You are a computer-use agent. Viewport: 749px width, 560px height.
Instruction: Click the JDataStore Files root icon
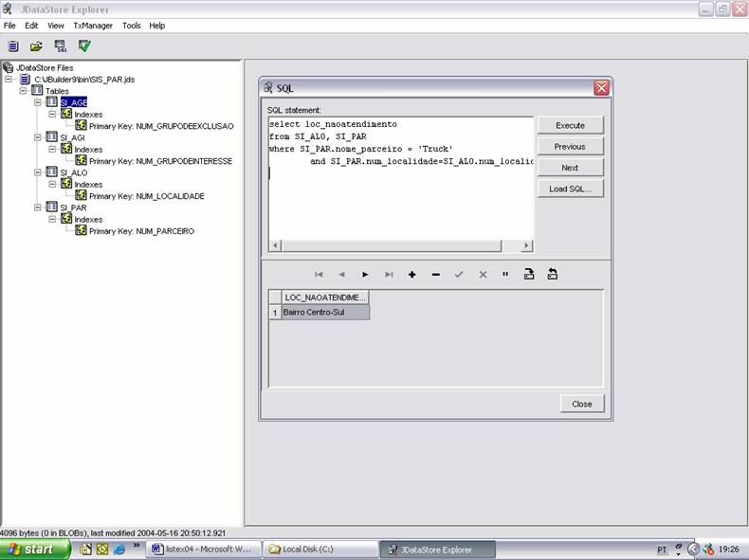point(8,67)
